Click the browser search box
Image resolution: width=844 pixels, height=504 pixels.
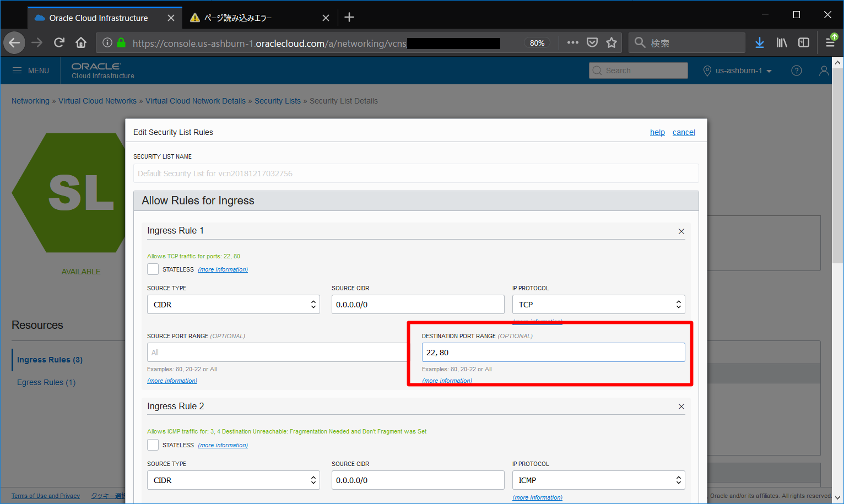[x=687, y=42]
